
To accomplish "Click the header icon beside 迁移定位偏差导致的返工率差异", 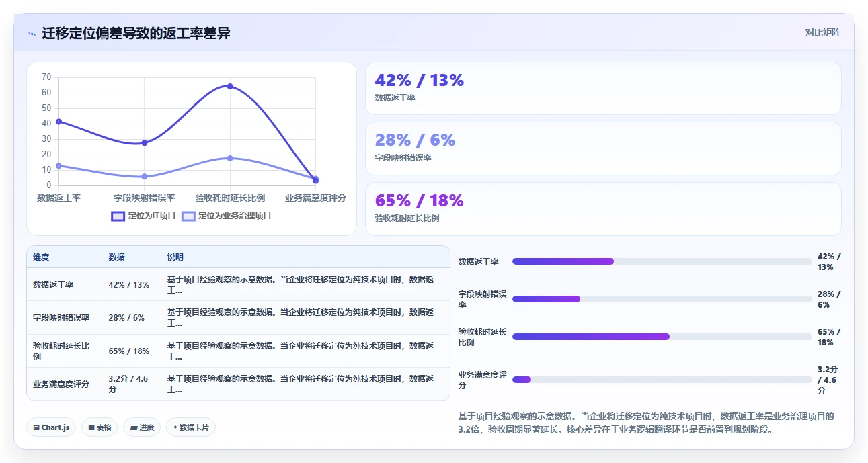I will [32, 34].
